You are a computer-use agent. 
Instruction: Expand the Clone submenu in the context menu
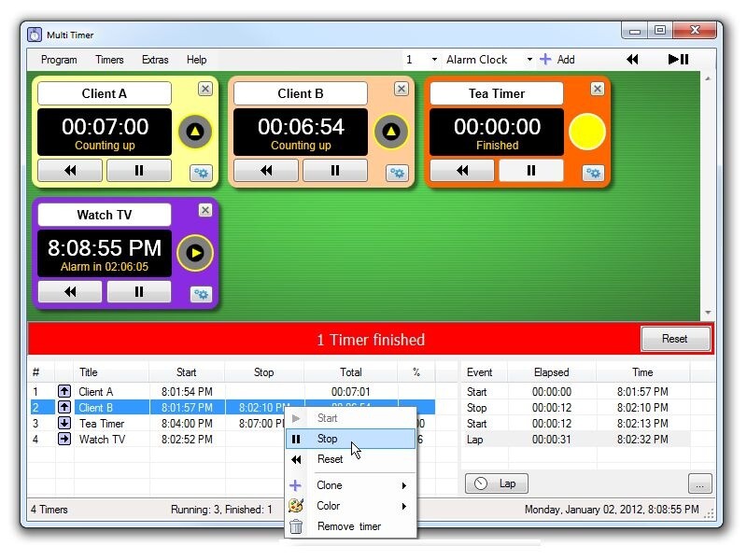[330, 484]
